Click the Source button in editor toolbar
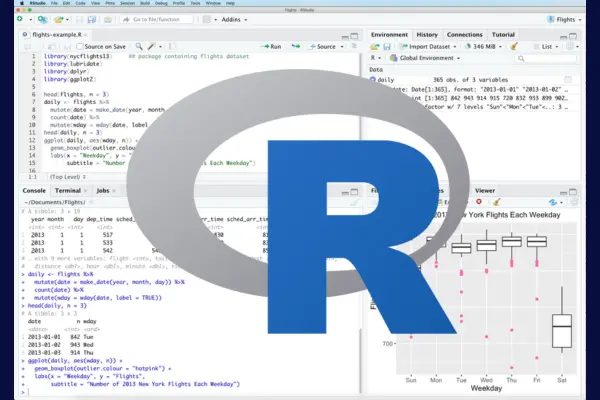The height and width of the screenshot is (400, 600). click(x=325, y=46)
